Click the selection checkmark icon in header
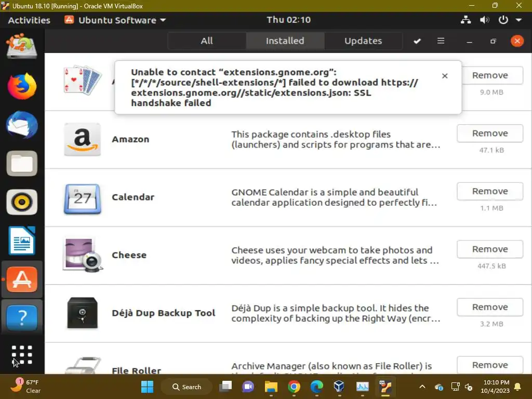The image size is (532, 399). 417,41
